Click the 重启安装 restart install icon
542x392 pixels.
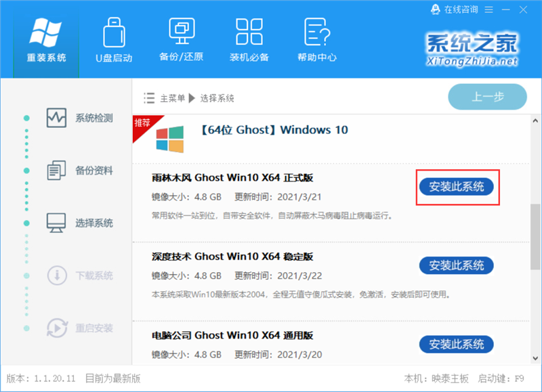pos(58,328)
